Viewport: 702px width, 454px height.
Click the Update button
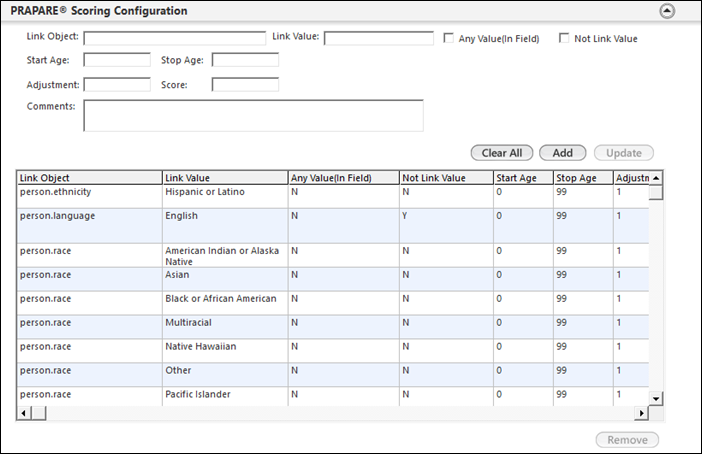pyautogui.click(x=624, y=153)
